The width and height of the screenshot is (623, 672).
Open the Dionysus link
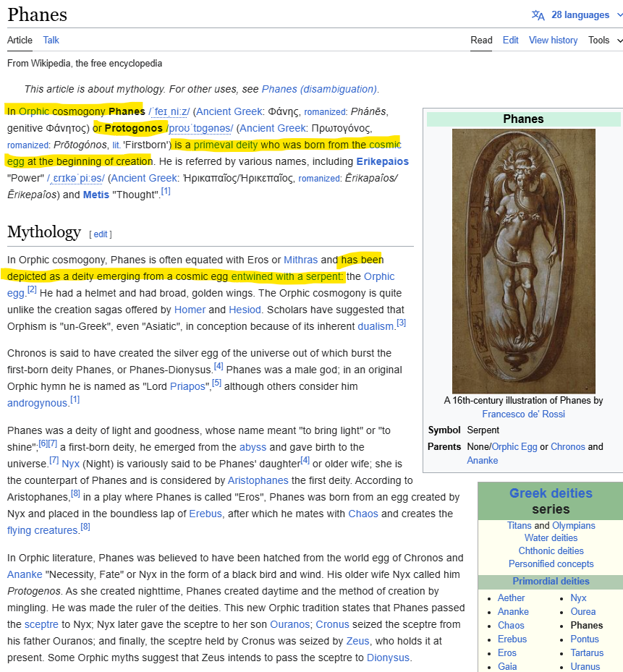tap(388, 658)
